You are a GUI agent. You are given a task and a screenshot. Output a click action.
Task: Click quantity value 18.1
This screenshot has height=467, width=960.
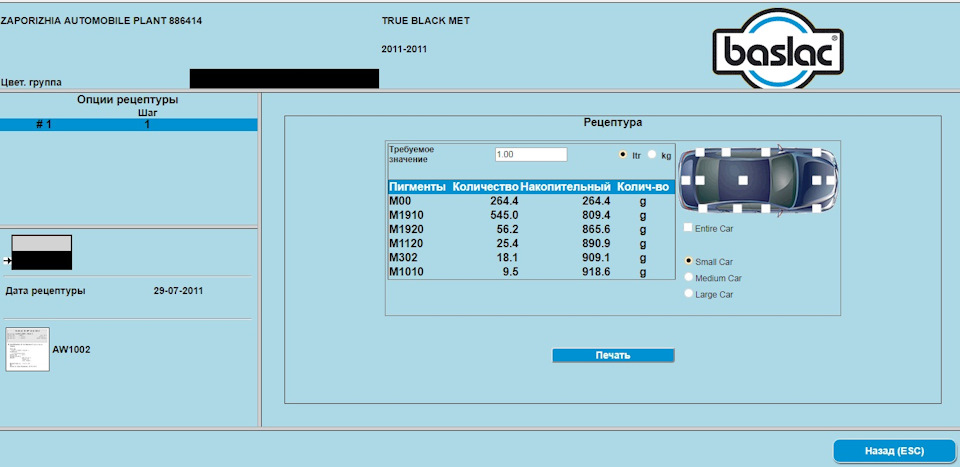pos(507,258)
